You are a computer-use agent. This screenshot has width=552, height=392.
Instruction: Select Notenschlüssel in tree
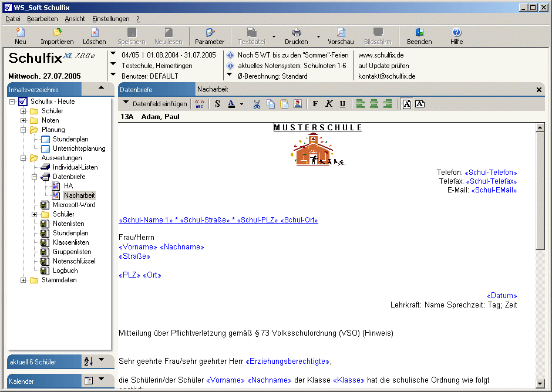74,261
